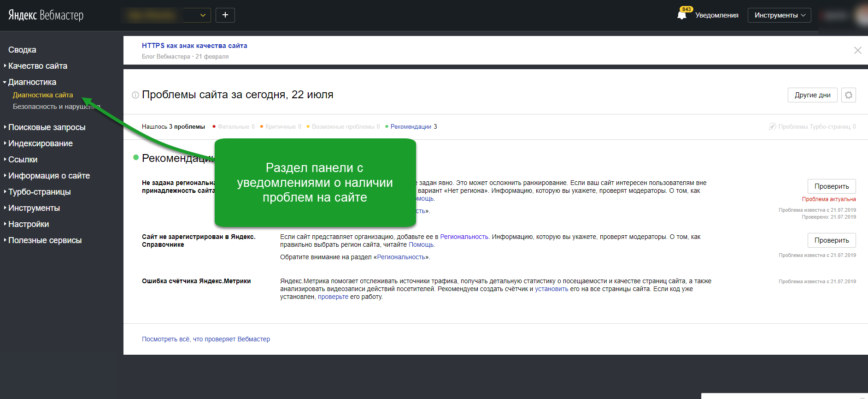Filter by Фатальные problems
Viewport: 868px width, 399px height.
pyautogui.click(x=234, y=127)
